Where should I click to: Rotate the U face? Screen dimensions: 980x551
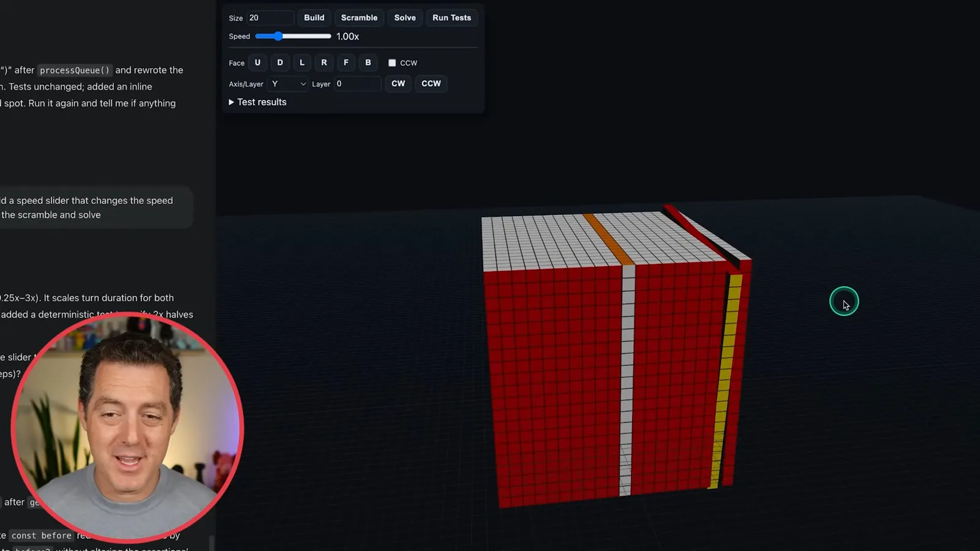[257, 62]
